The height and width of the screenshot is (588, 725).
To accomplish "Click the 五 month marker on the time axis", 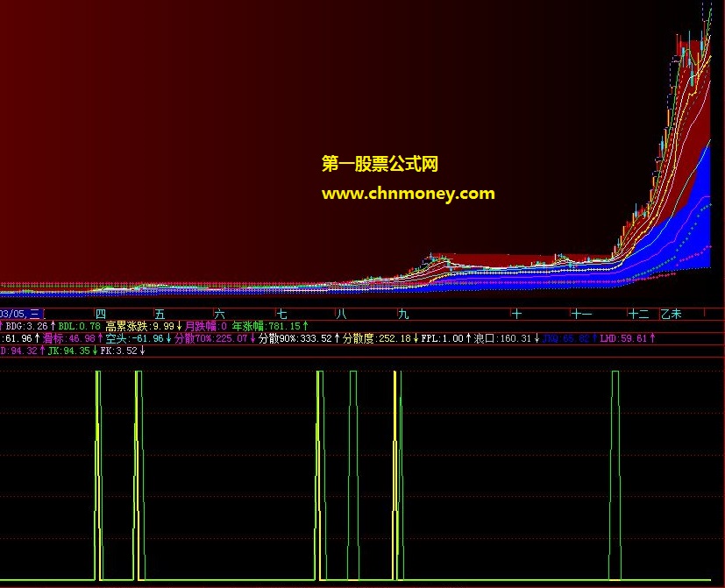I will [160, 315].
